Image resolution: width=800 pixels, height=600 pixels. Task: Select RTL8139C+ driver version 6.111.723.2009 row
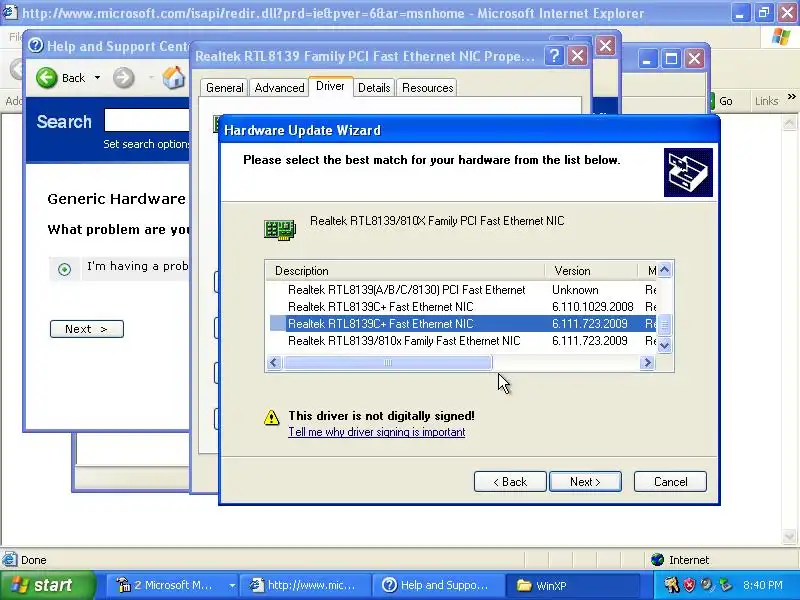click(x=462, y=323)
